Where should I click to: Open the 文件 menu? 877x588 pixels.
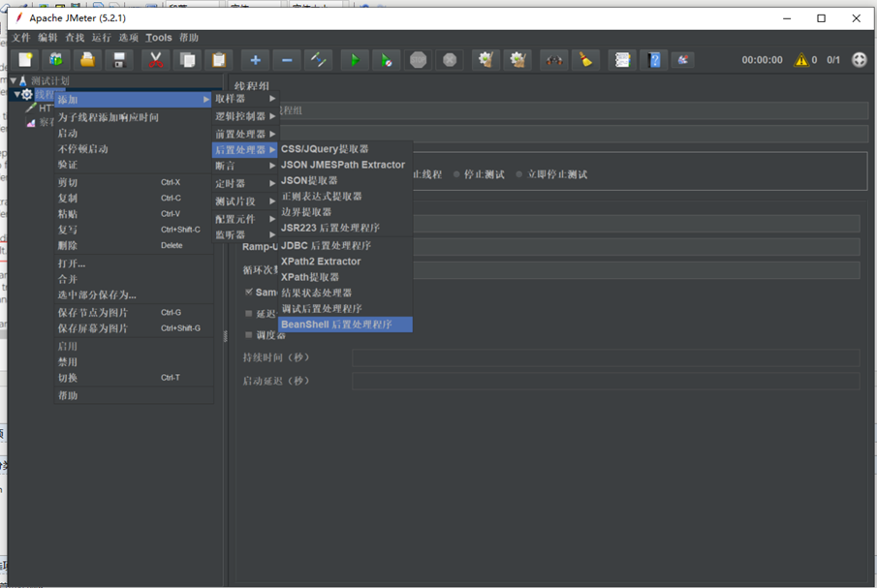(x=21, y=38)
